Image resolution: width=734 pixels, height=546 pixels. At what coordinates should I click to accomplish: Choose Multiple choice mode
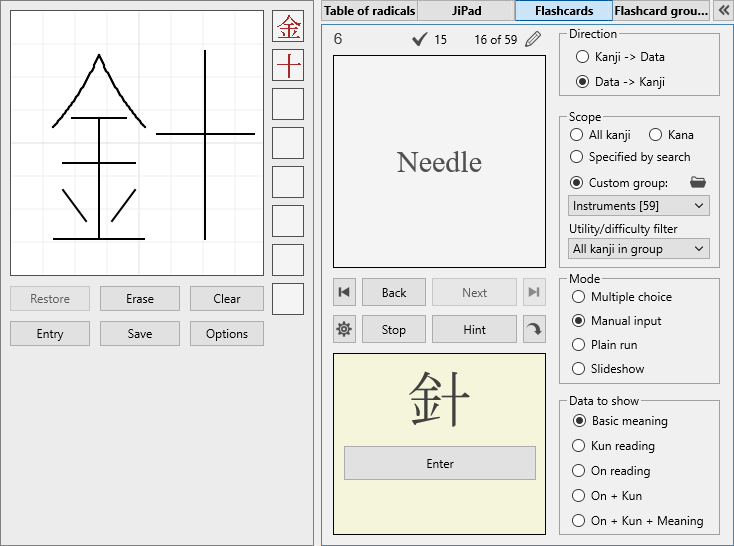click(x=577, y=297)
